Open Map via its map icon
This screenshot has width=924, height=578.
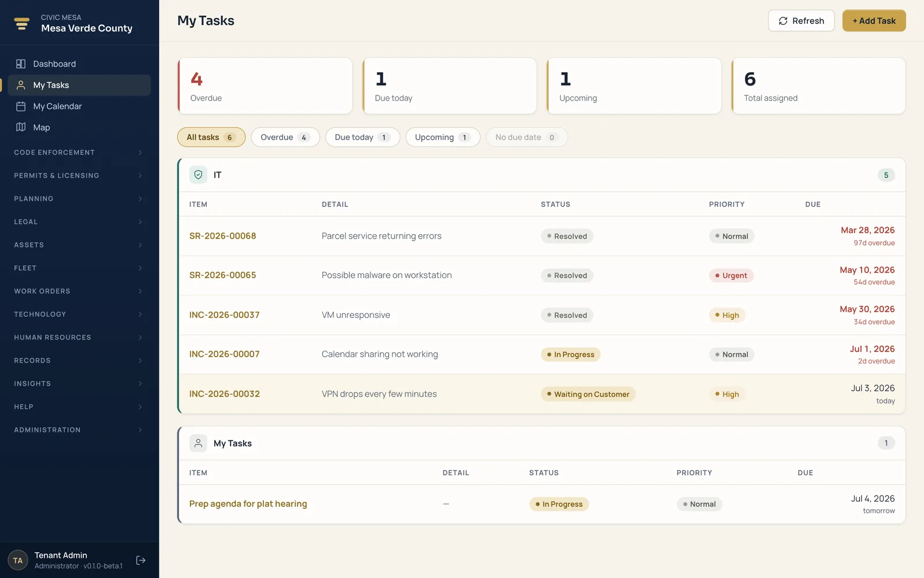(21, 127)
